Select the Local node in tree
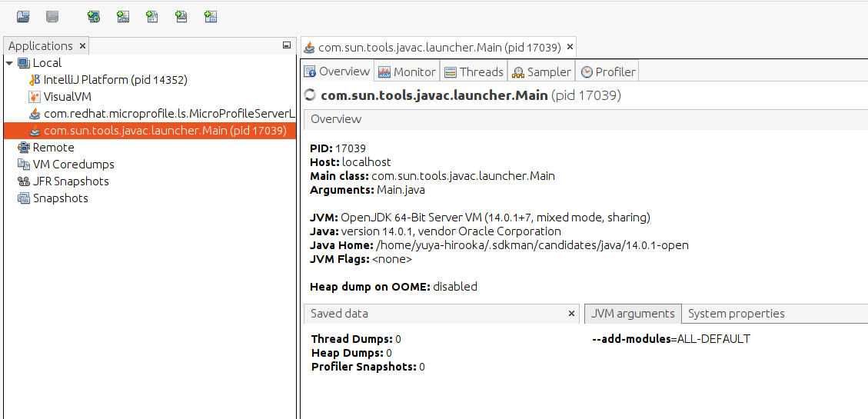Viewport: 868px width, 419px height. (47, 63)
